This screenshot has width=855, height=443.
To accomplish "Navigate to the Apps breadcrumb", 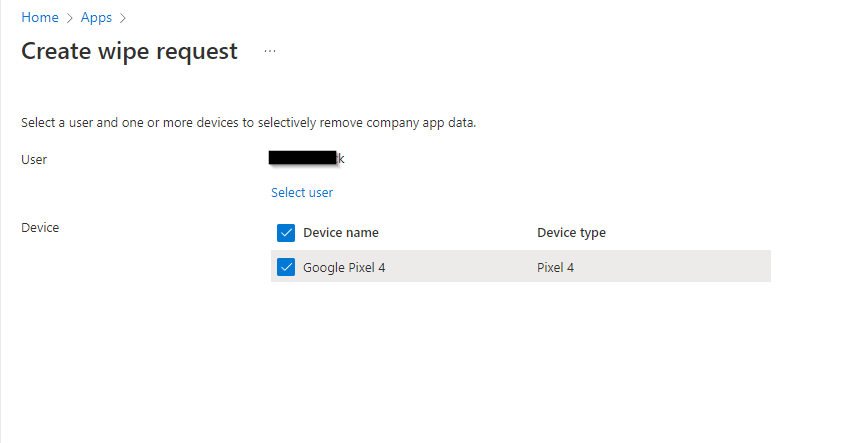I will pos(96,18).
